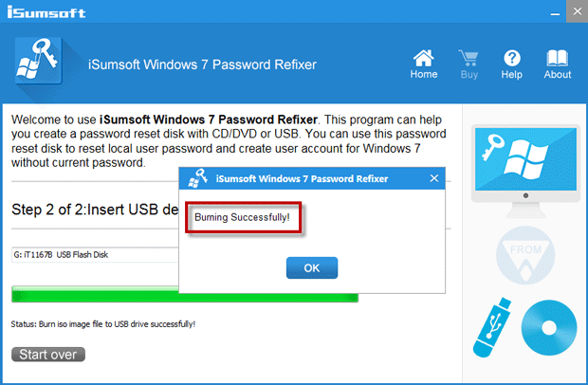Click the status text about USB burn

(x=103, y=324)
